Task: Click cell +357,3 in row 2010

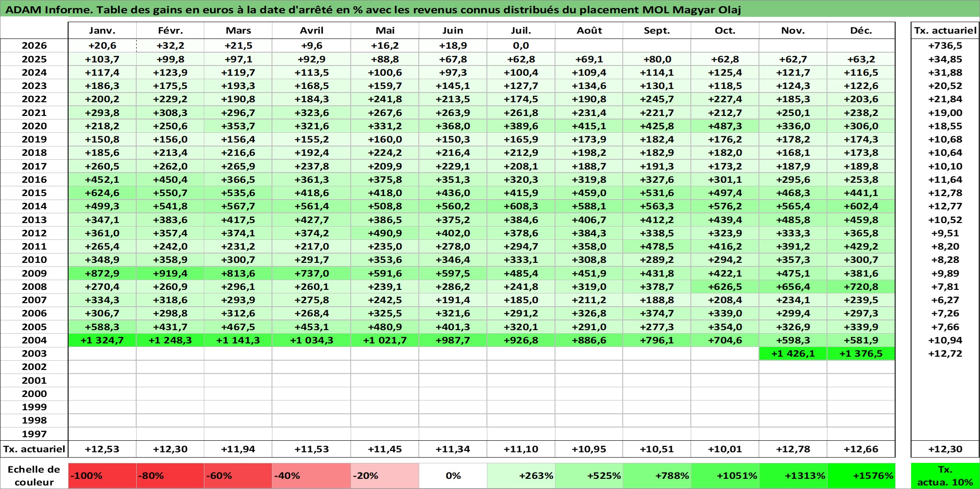Action: (x=793, y=260)
